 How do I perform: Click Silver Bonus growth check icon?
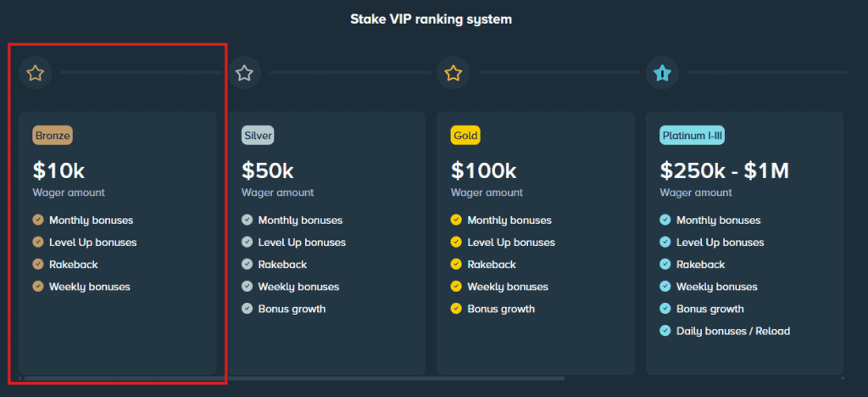coord(248,309)
